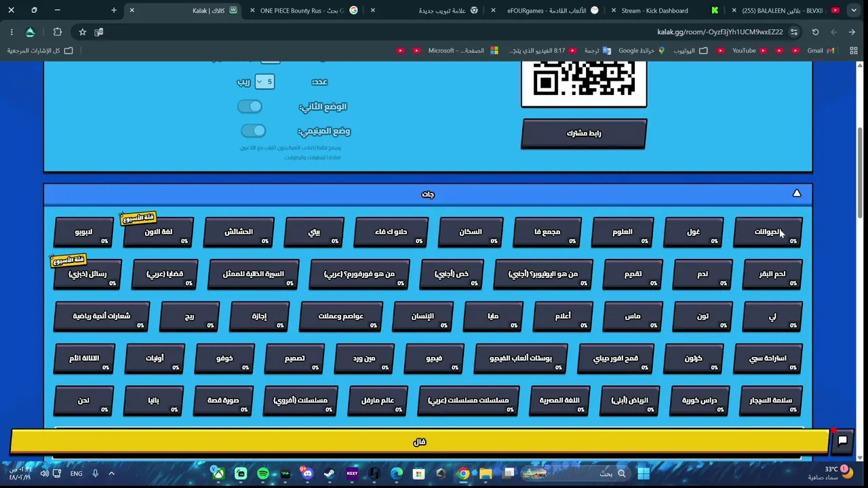
Task: Open the كل الإشارات المرجعية bookmarks folder
Action: (x=39, y=50)
